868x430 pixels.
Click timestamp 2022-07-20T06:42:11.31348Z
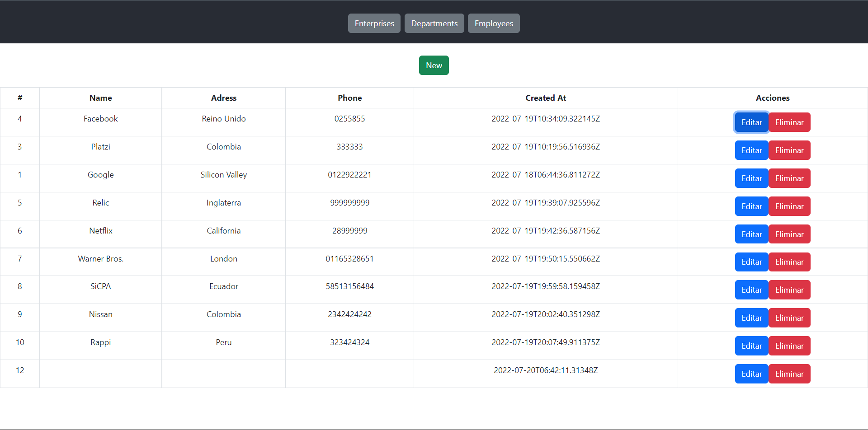point(546,370)
